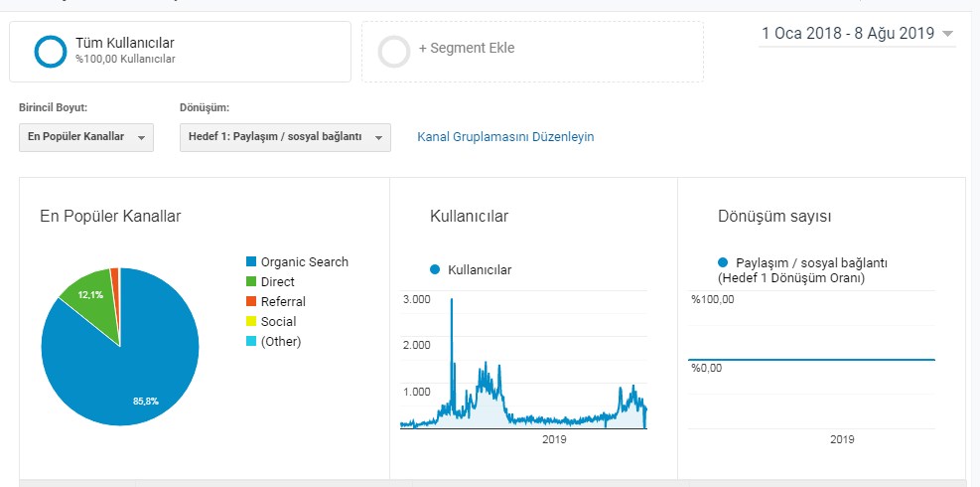Click the Paylaşım / sosyal bağlantı legend dot
The image size is (980, 487).
pos(723,262)
